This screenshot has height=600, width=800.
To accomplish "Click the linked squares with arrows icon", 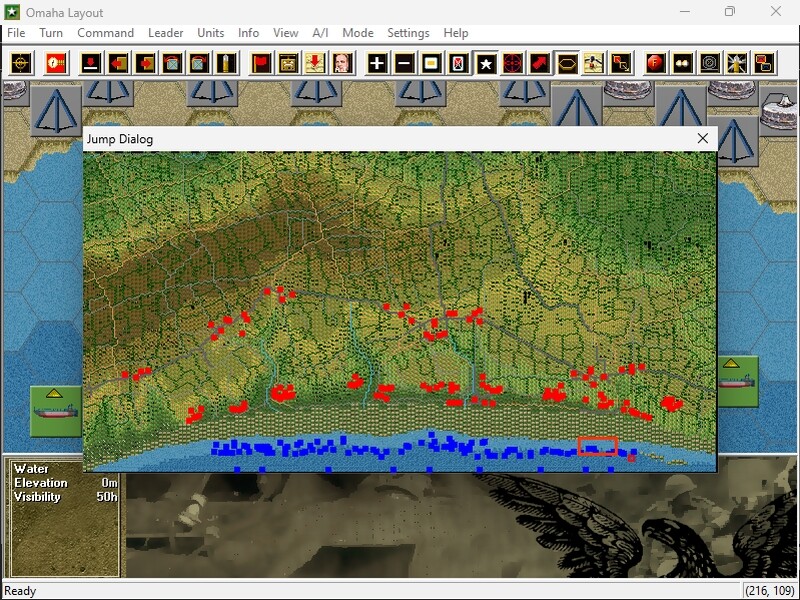I will 621,63.
